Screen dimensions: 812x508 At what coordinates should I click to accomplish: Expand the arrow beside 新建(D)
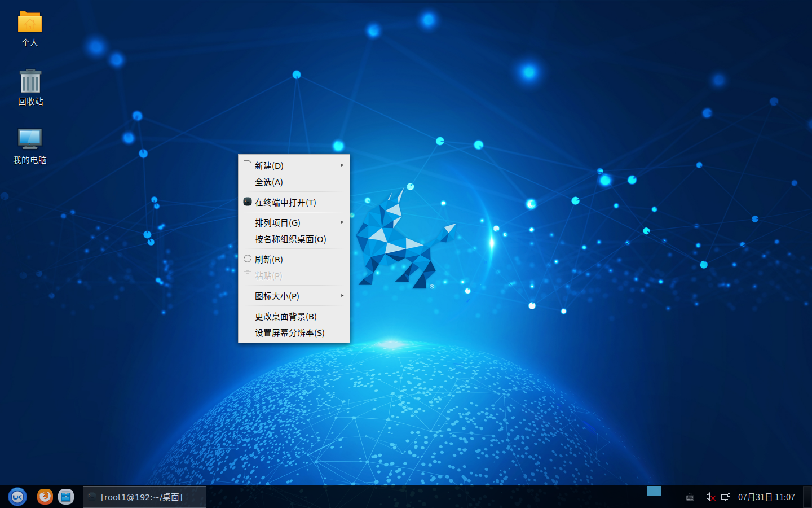click(x=342, y=165)
